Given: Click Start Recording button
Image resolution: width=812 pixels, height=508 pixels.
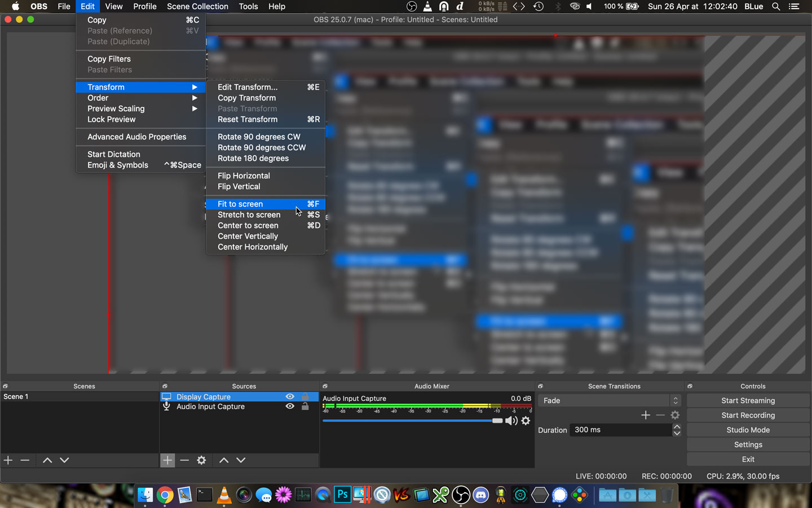Looking at the screenshot, I should coord(748,415).
